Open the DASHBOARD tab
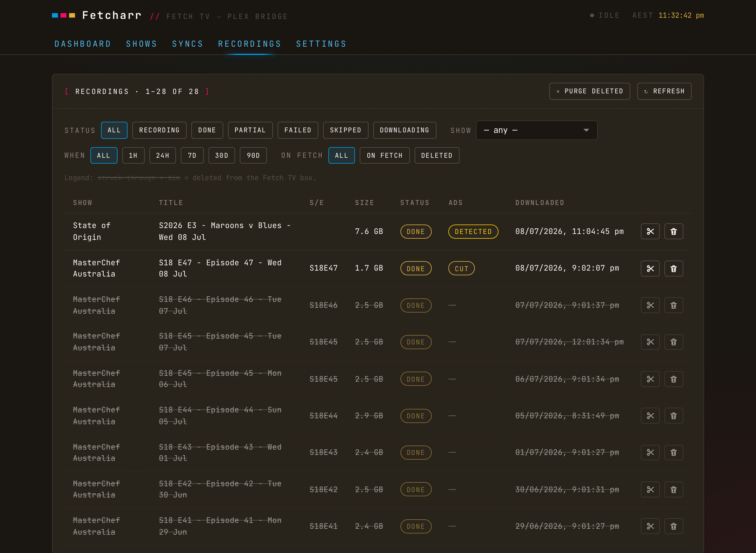 click(x=83, y=44)
